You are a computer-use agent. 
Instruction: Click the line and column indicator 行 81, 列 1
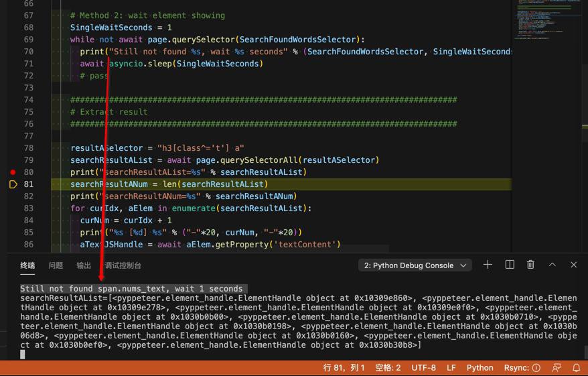tap(344, 368)
